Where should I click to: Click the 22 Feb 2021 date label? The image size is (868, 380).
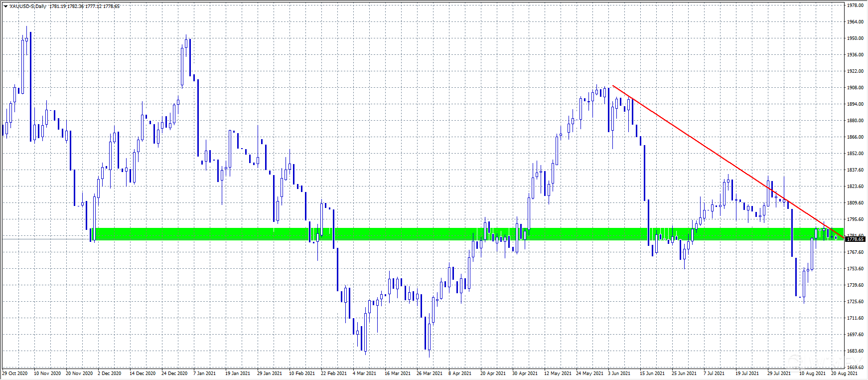[334, 373]
